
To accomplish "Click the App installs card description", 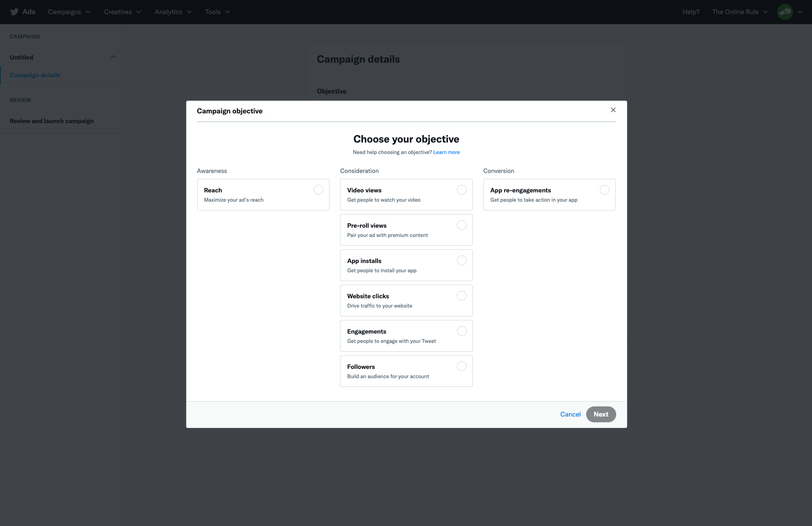I will point(382,271).
